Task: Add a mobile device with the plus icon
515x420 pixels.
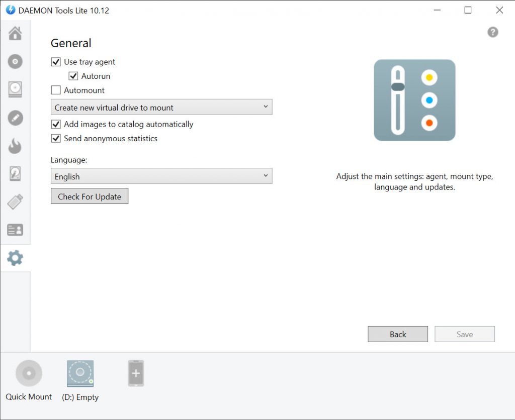Action: (x=136, y=373)
